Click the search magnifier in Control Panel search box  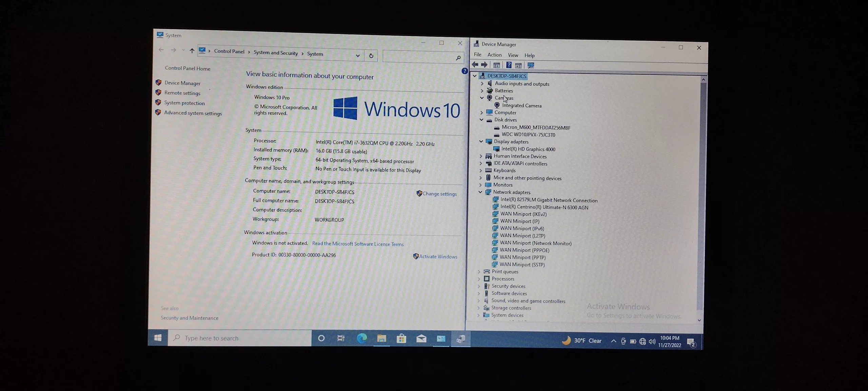[458, 58]
